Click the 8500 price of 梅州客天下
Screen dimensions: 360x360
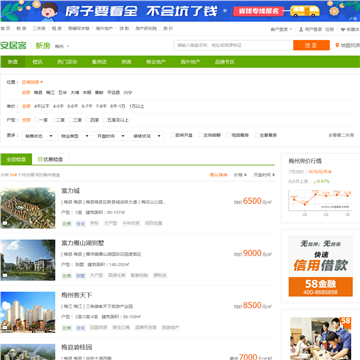coord(252,305)
